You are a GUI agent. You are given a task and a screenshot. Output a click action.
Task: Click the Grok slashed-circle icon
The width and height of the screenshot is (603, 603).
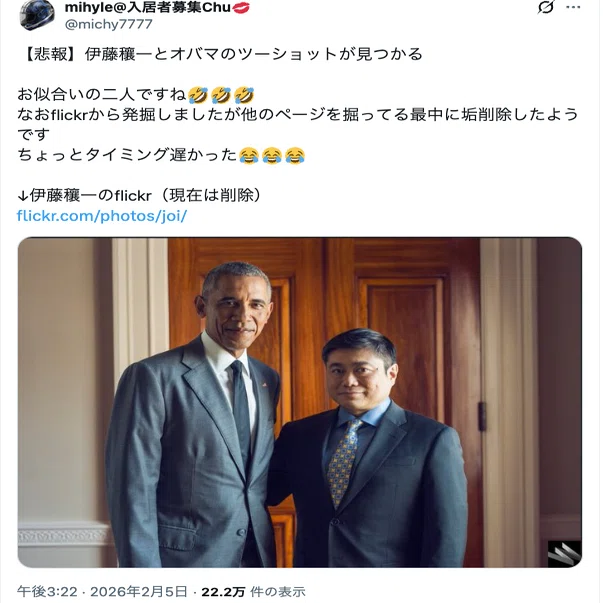click(x=546, y=7)
